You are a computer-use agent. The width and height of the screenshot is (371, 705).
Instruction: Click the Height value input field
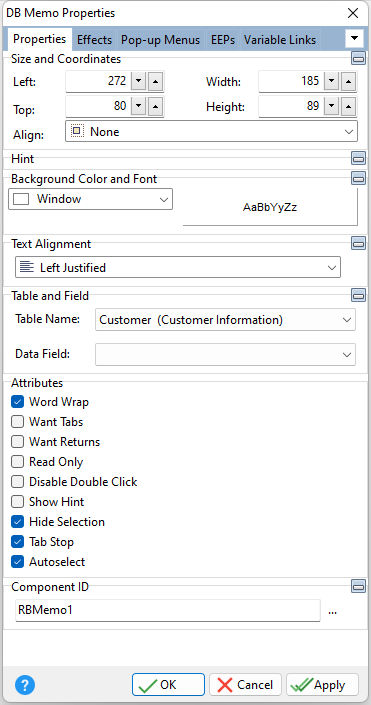pos(291,106)
